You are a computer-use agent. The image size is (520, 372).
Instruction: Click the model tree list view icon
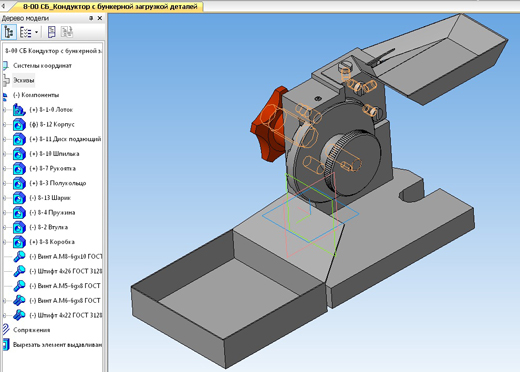pyautogui.click(x=26, y=32)
